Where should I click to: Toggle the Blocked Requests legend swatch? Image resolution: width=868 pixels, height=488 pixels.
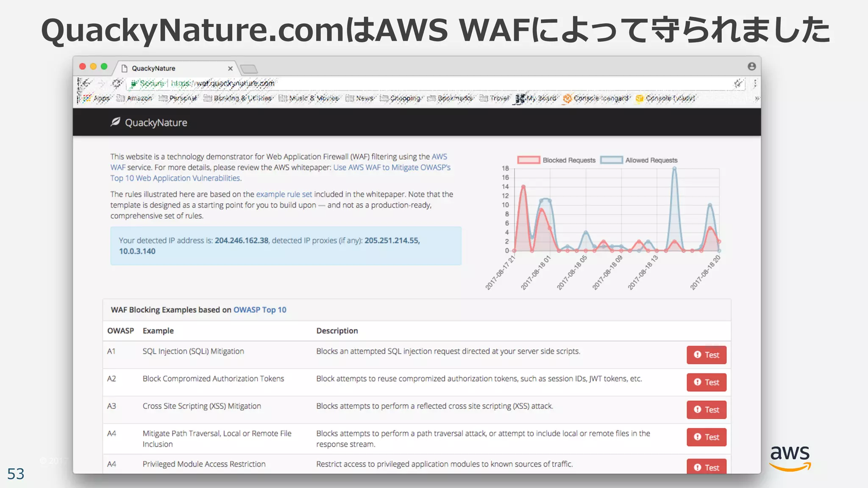pos(529,160)
